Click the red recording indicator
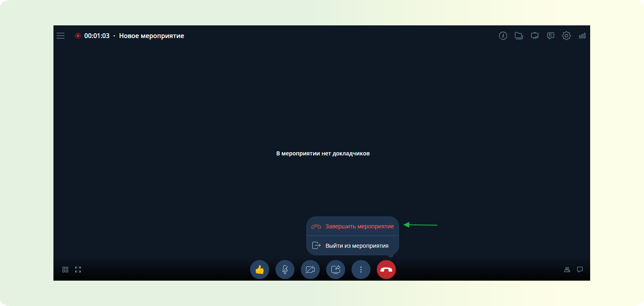 click(x=78, y=36)
